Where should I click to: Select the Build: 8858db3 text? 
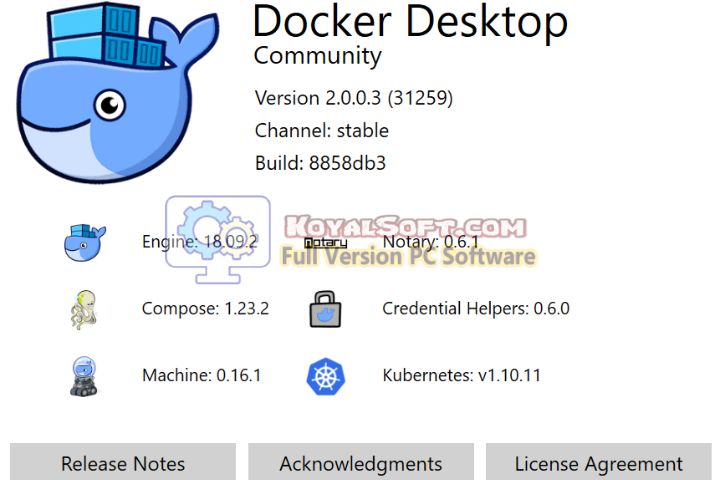click(321, 163)
